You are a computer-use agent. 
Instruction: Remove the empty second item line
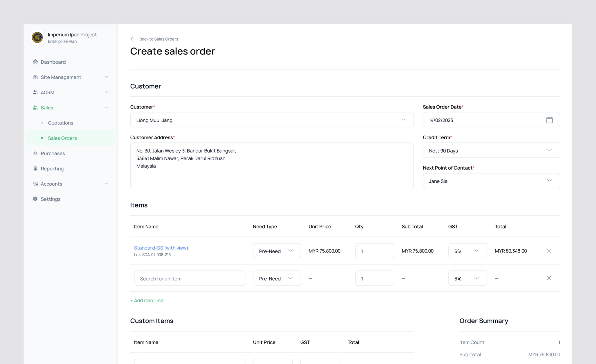pyautogui.click(x=549, y=278)
